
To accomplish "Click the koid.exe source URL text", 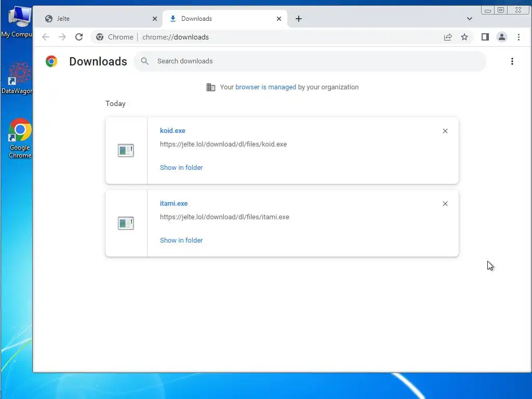I will coord(223,144).
